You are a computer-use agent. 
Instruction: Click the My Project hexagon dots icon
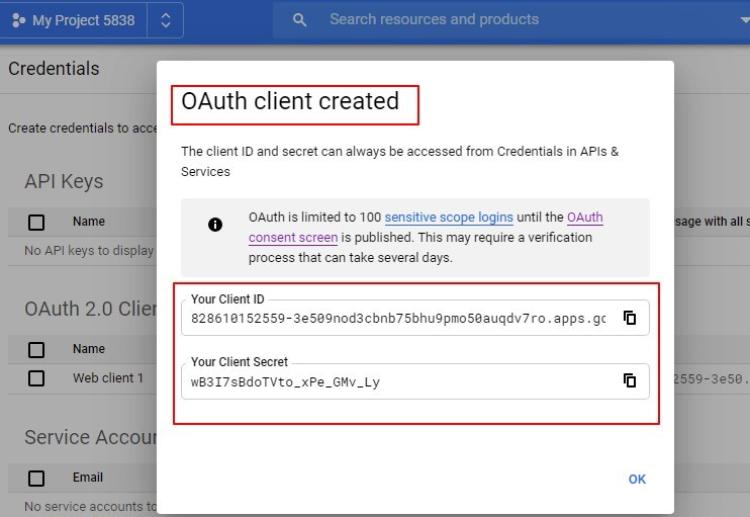pos(18,20)
